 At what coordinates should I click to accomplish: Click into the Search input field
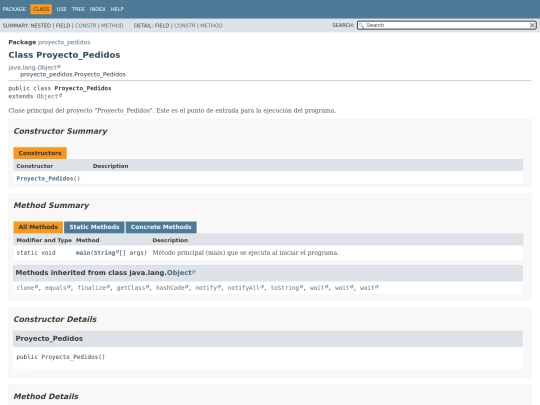tap(446, 25)
